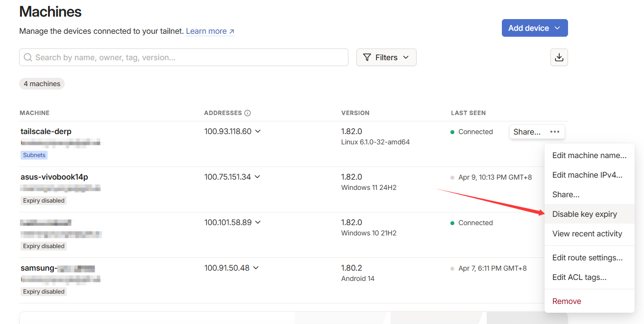Select Edit machine IPv4 menu item
The image size is (644, 324).
[x=590, y=175]
